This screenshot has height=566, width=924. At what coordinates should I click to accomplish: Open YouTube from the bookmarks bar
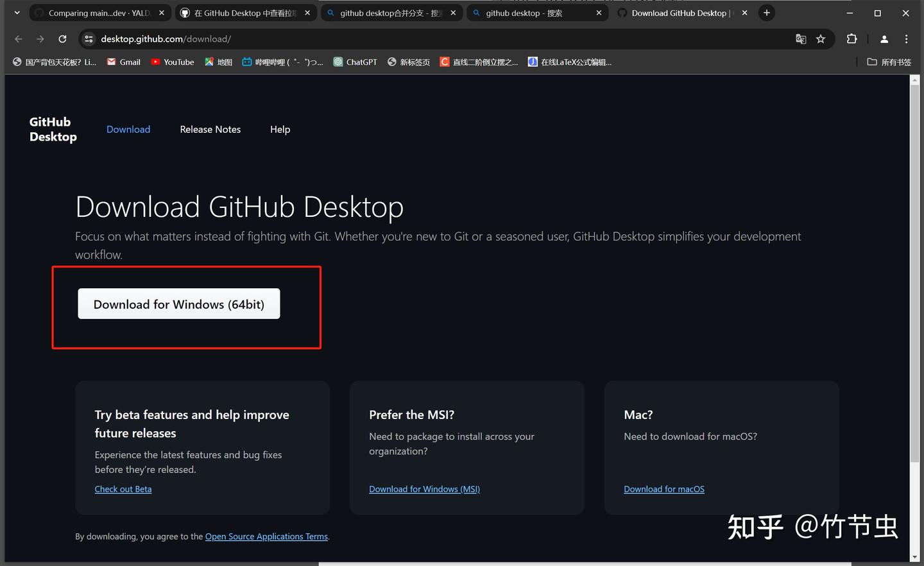[x=172, y=62]
